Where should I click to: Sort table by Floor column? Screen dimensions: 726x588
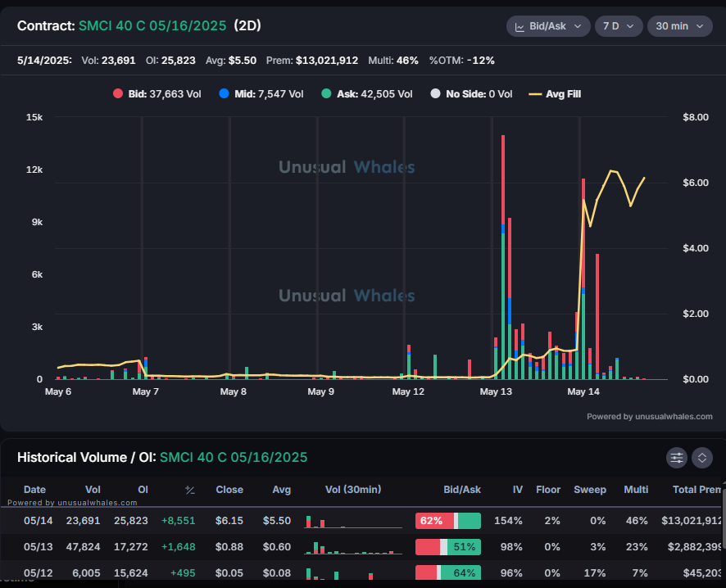click(548, 490)
